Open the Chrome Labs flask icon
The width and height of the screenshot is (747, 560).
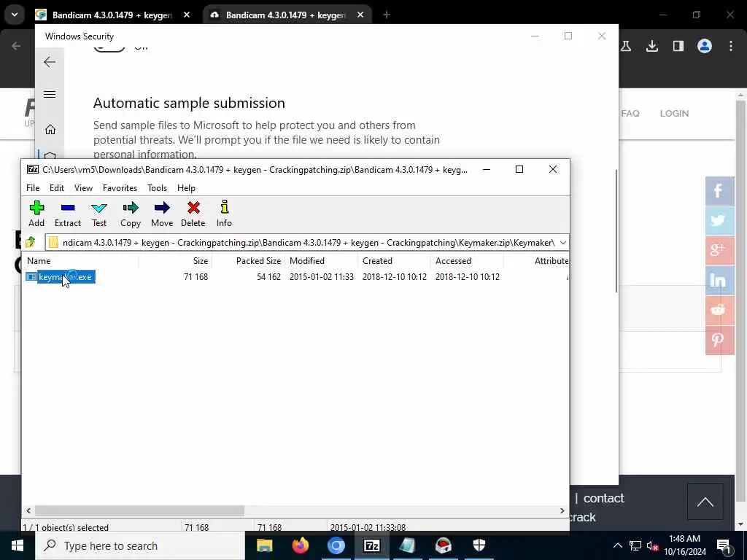tap(626, 46)
